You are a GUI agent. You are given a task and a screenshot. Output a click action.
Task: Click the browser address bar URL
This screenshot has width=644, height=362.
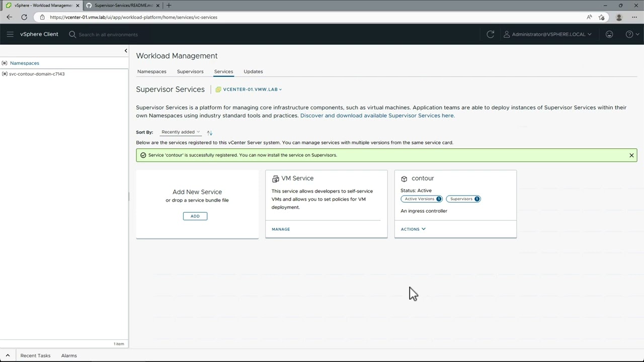(x=133, y=17)
